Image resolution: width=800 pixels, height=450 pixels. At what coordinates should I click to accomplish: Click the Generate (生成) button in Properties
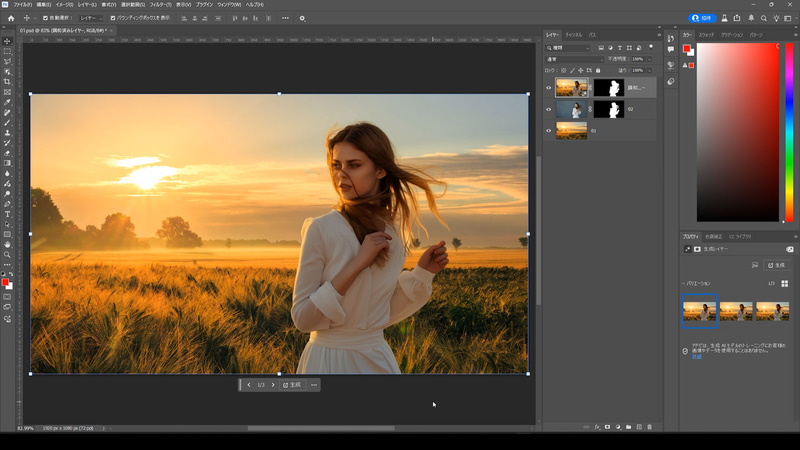tap(777, 265)
